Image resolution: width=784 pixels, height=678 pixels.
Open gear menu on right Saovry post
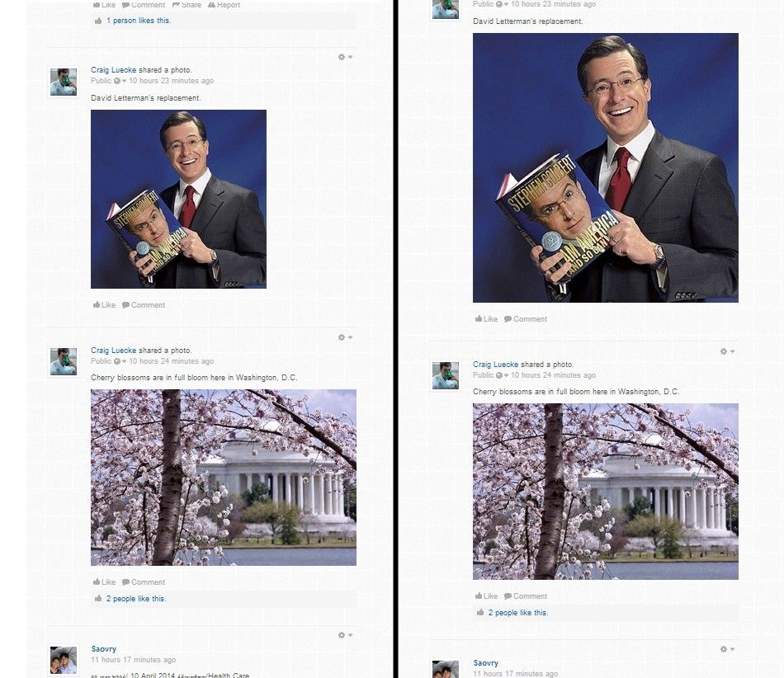[x=727, y=649]
